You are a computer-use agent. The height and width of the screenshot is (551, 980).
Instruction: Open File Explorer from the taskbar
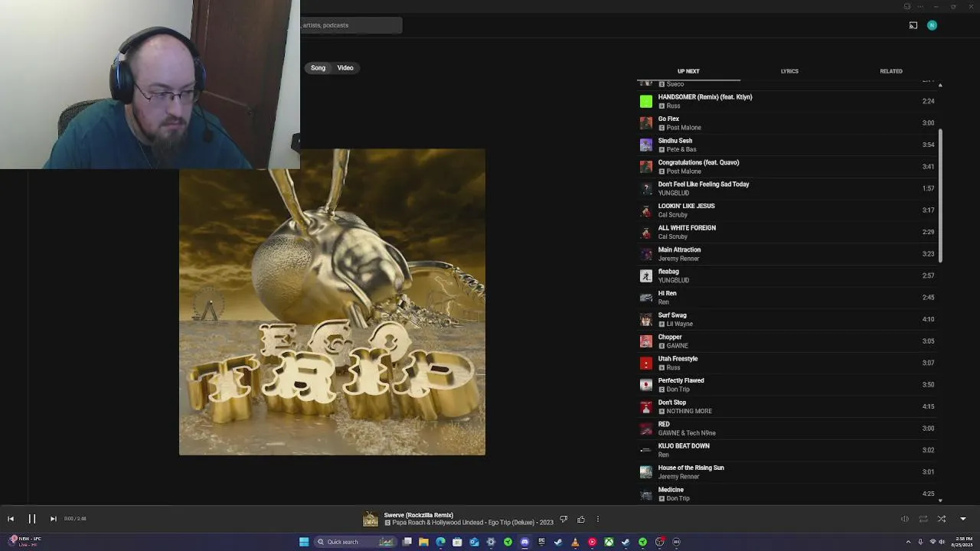[x=423, y=542]
